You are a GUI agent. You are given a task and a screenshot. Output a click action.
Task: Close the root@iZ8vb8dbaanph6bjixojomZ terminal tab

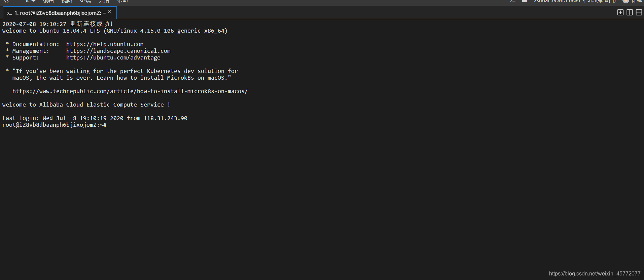[110, 12]
